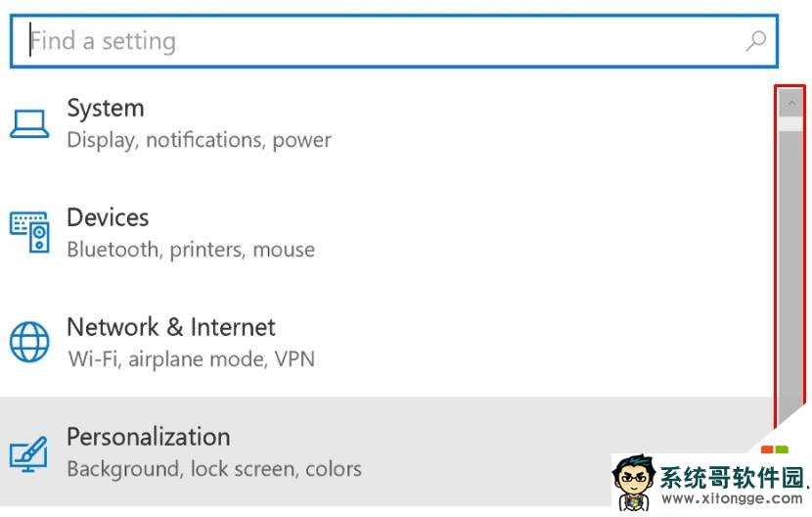Open the Devices settings category
Viewport: 812px width, 517px height.
(x=386, y=233)
